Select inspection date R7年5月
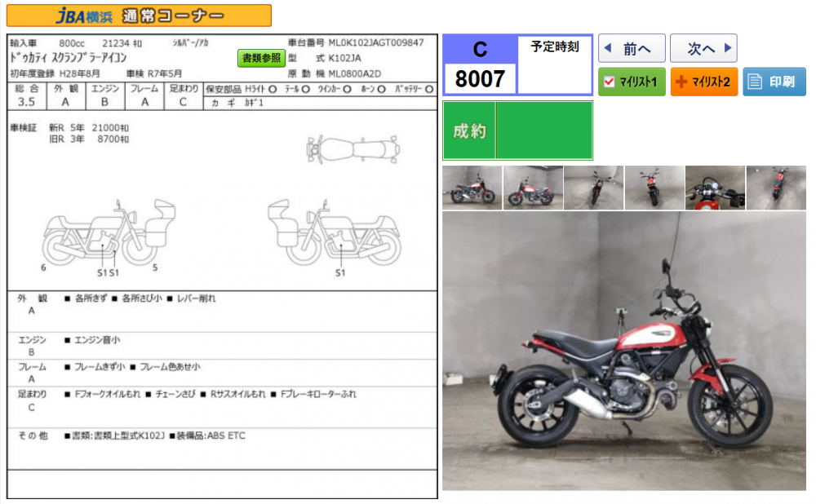The width and height of the screenshot is (816, 504). [165, 73]
